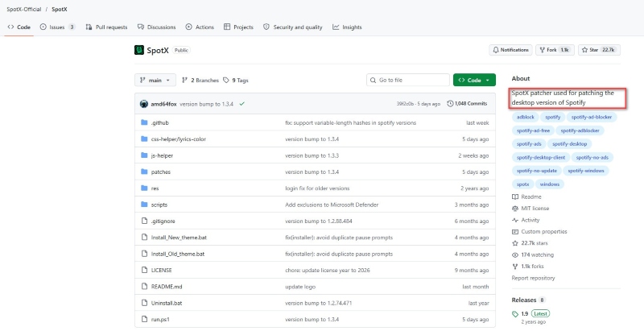Viewport: 644px width, 331px height.
Task: Click the amd64fox author avatar
Action: tap(144, 104)
